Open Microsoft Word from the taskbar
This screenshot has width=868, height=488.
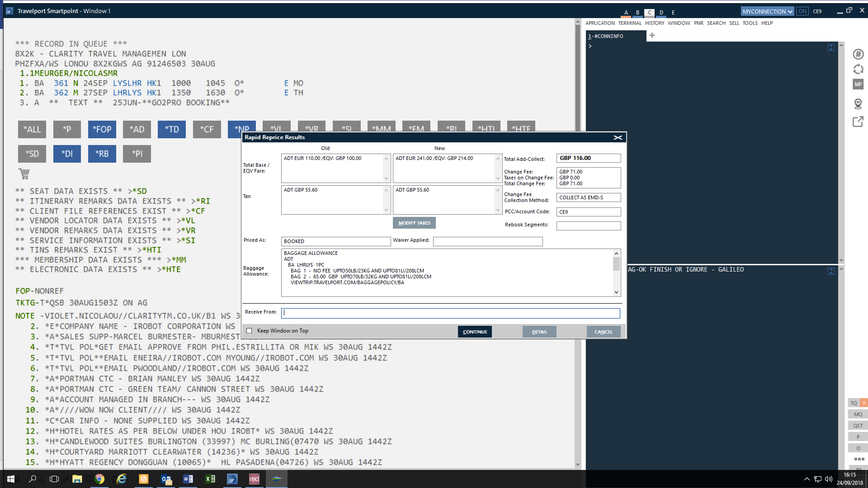tap(188, 479)
